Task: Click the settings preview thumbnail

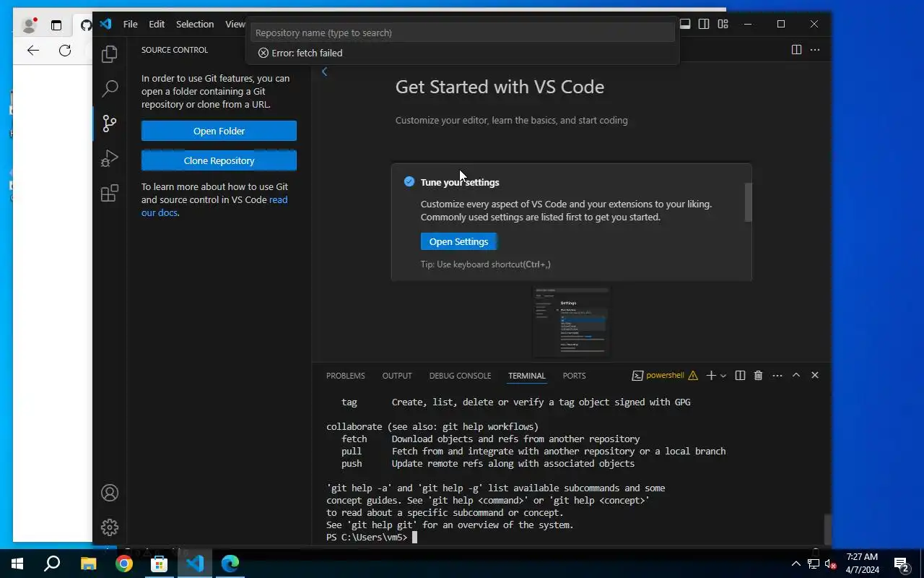Action: [571, 322]
